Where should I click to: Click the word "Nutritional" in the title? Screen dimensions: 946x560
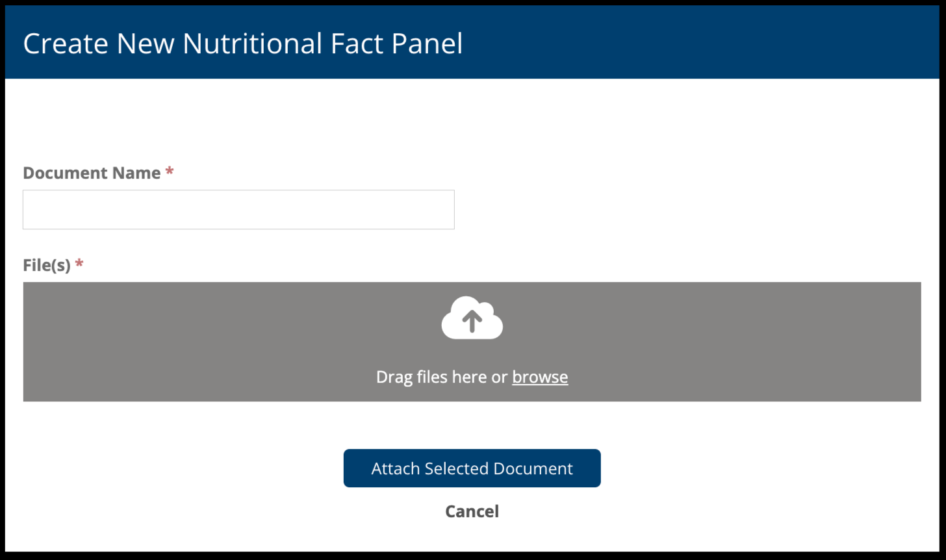(252, 44)
